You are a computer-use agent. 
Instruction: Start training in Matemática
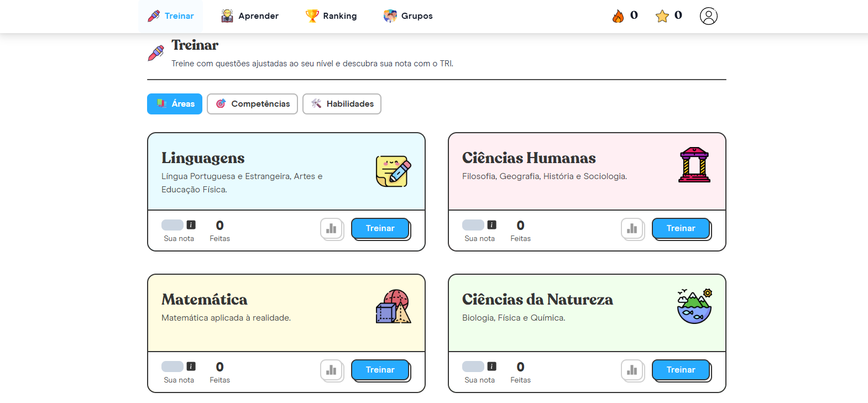pos(380,370)
